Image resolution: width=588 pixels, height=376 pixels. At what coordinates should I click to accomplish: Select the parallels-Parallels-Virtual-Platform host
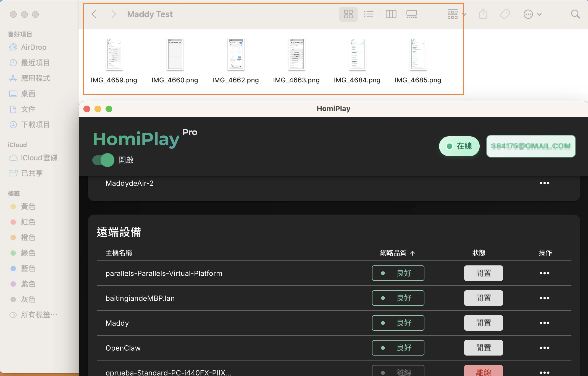click(x=164, y=273)
